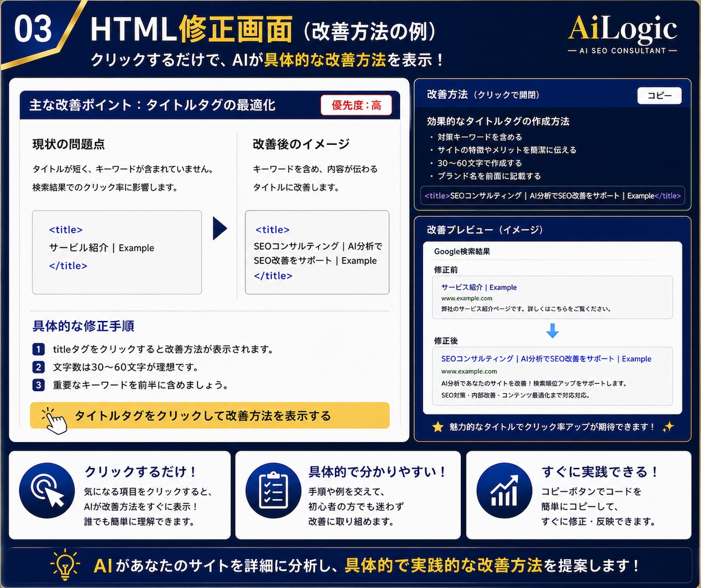The image size is (701, 588).
Task: Click the 改善方法（クリックで開閉） header
Action: click(x=483, y=95)
